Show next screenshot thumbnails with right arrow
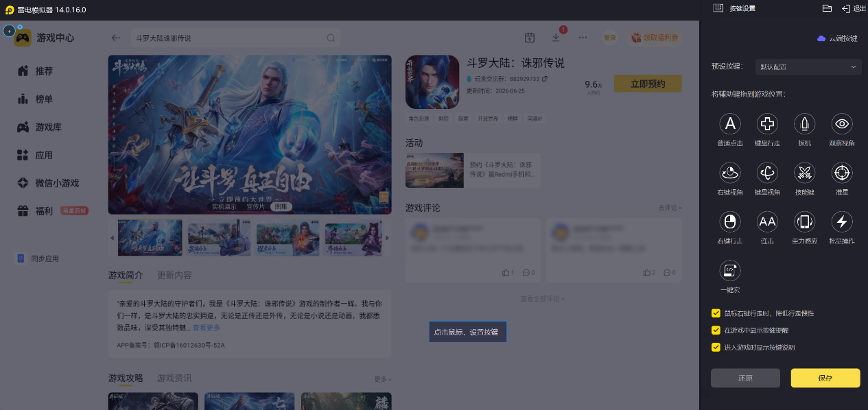 pyautogui.click(x=387, y=238)
